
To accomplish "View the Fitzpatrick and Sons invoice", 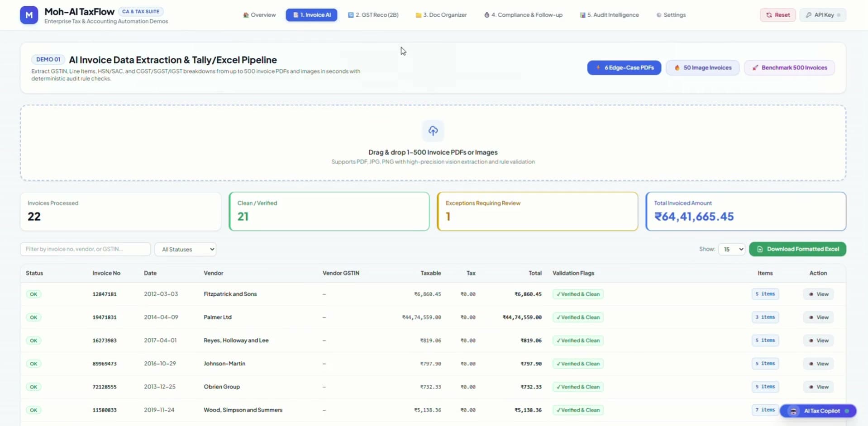I will click(x=818, y=294).
